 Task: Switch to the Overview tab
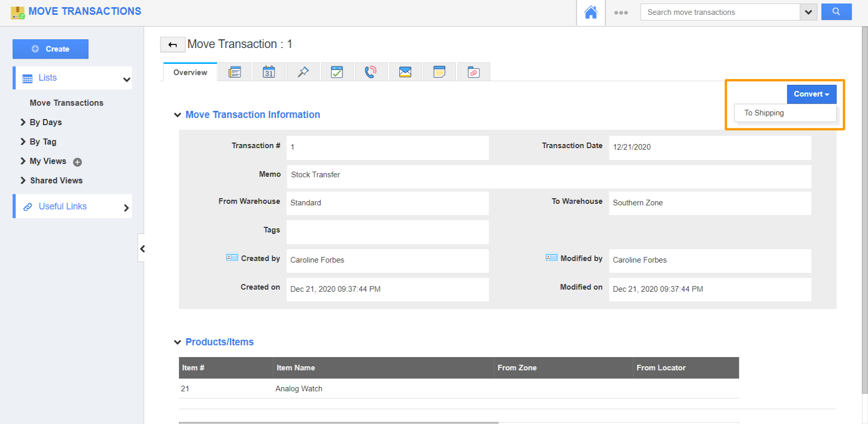190,73
